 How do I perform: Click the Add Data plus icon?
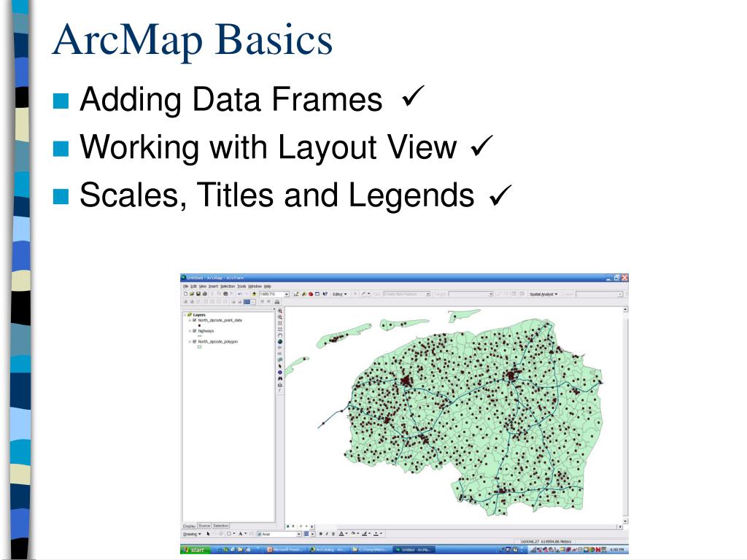(x=255, y=294)
